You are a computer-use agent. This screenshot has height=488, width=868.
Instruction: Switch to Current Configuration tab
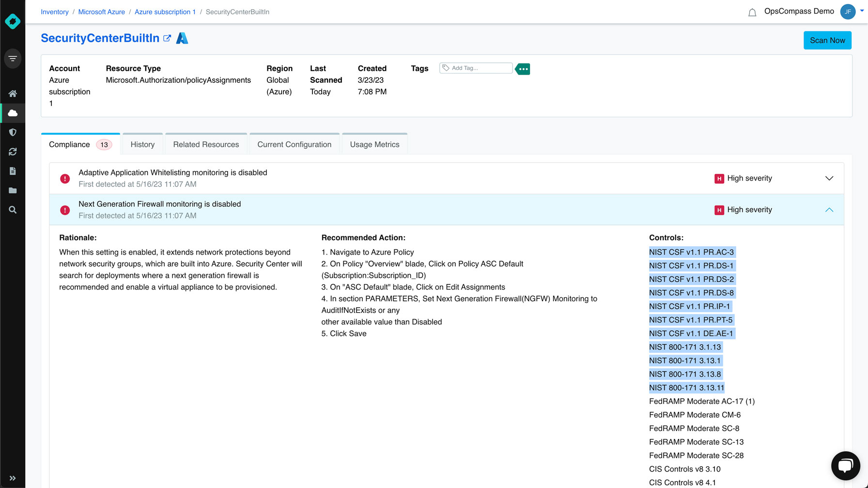point(294,144)
